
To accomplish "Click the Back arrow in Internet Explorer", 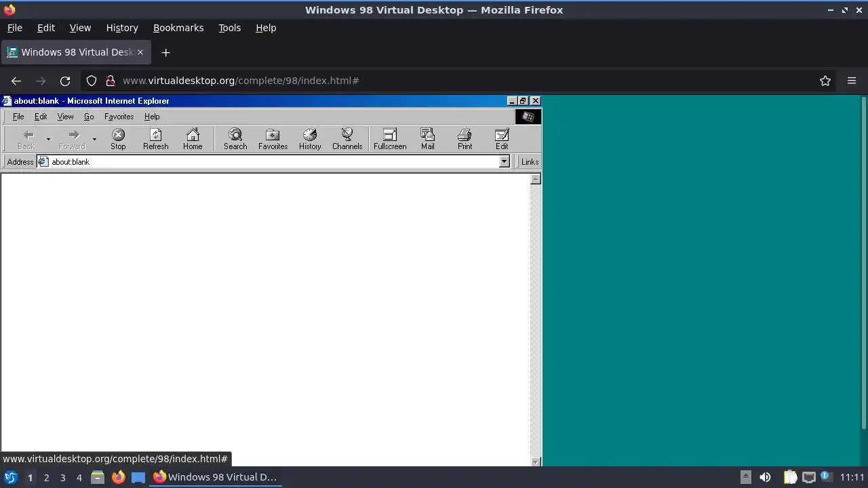I will (x=27, y=139).
